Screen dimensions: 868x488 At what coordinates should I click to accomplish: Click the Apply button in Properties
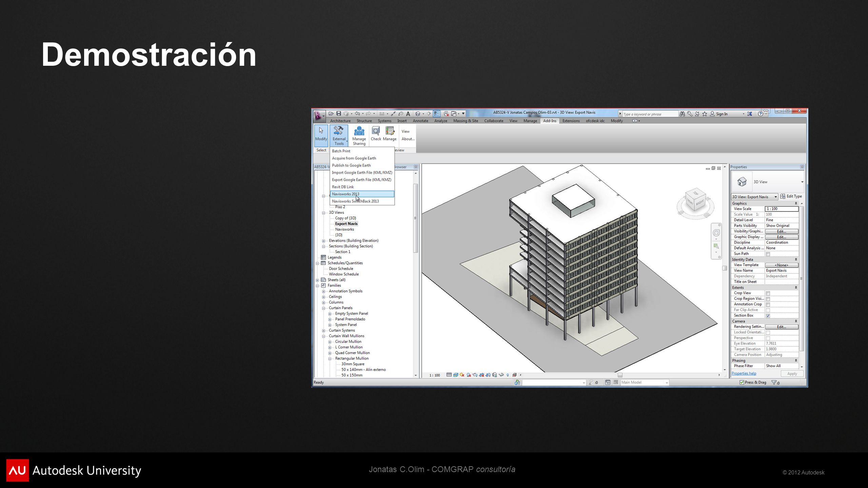(x=792, y=374)
